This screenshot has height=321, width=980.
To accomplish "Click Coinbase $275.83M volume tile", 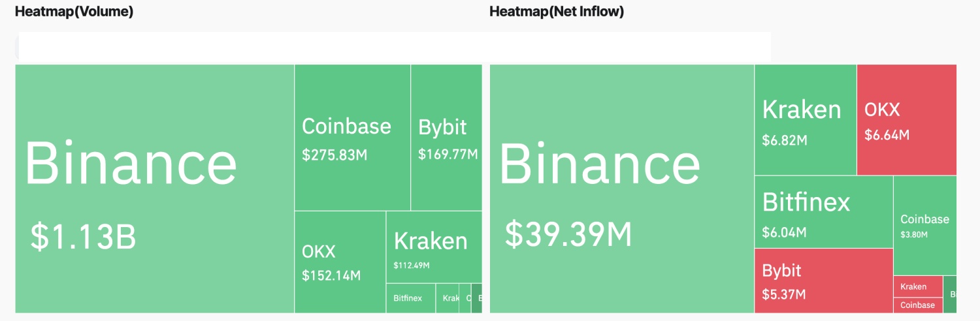I will (353, 138).
